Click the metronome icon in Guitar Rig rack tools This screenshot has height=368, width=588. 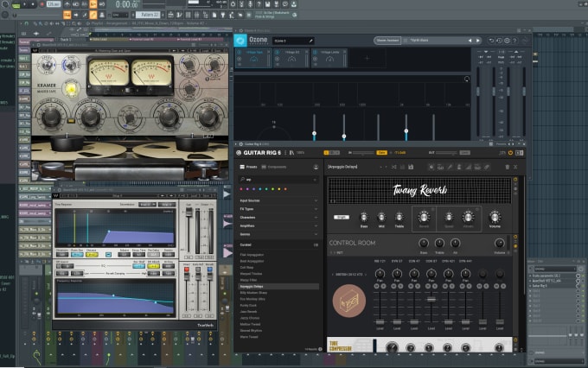point(458,167)
